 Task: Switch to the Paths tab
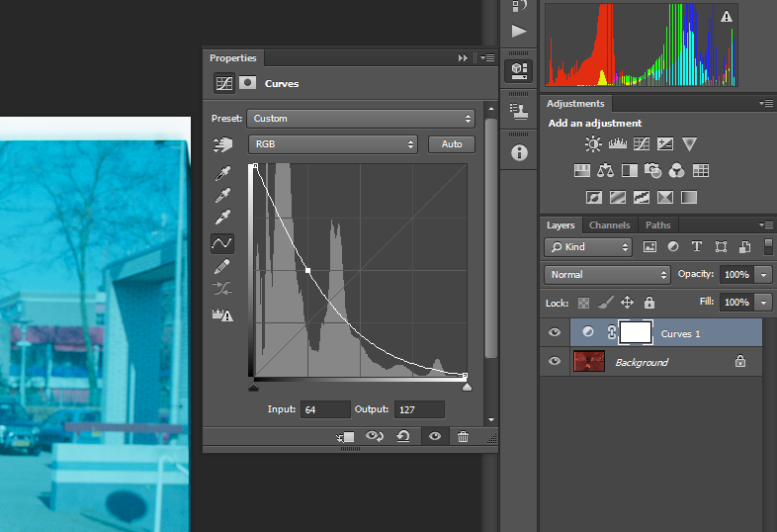pyautogui.click(x=657, y=225)
